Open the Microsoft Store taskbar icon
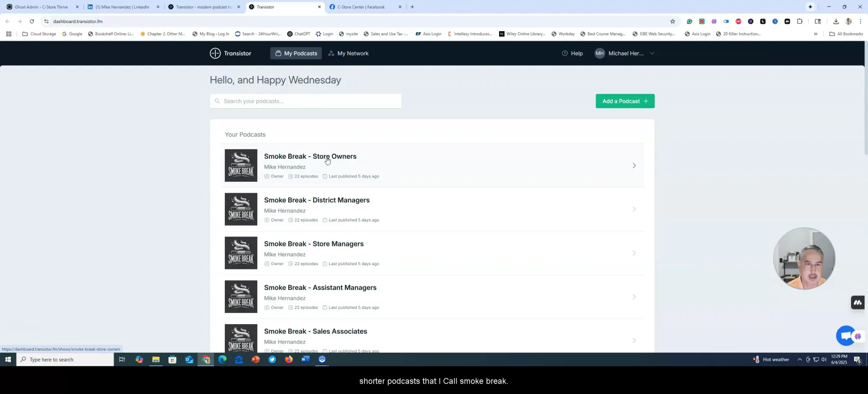Screen dimensions: 868x394 [x=172, y=359]
